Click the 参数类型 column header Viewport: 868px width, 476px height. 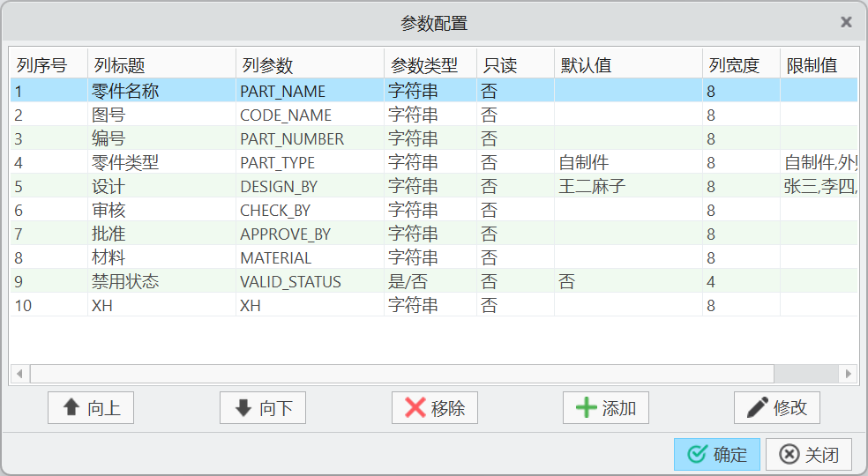[x=424, y=66]
